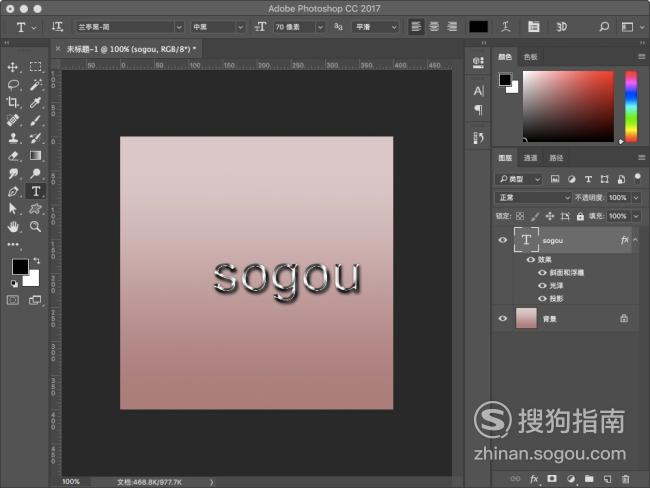
Task: Select the Brush tool
Action: [35, 120]
